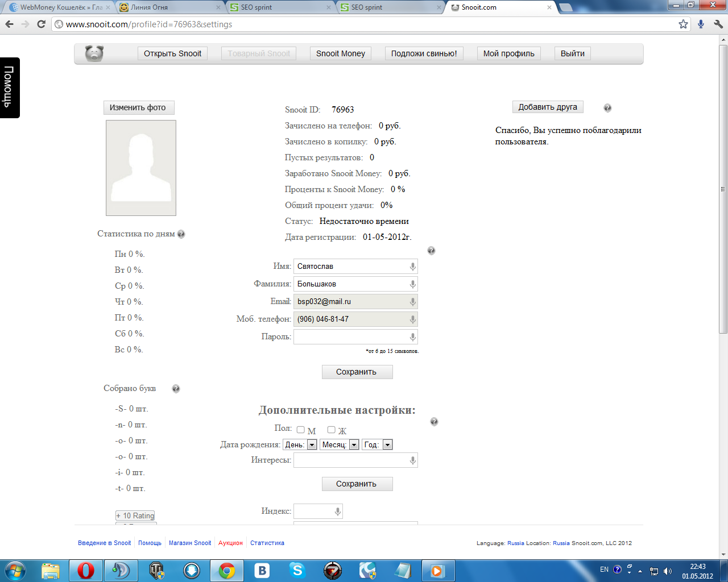
Task: Open Аукцион footer link
Action: (230, 543)
